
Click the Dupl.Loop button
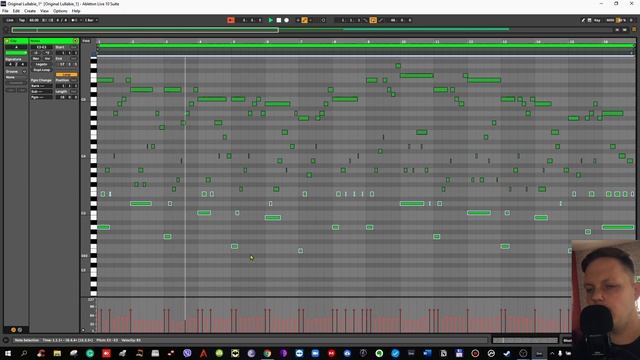(42, 70)
